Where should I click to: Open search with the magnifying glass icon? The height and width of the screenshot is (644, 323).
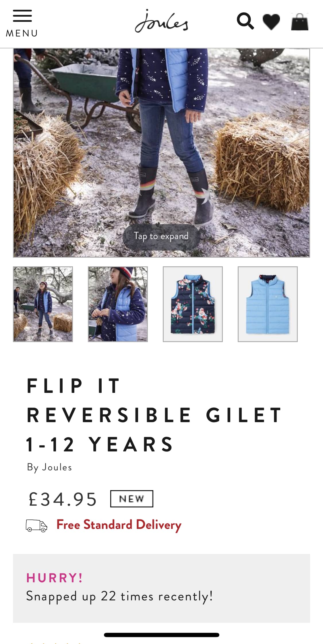point(245,21)
